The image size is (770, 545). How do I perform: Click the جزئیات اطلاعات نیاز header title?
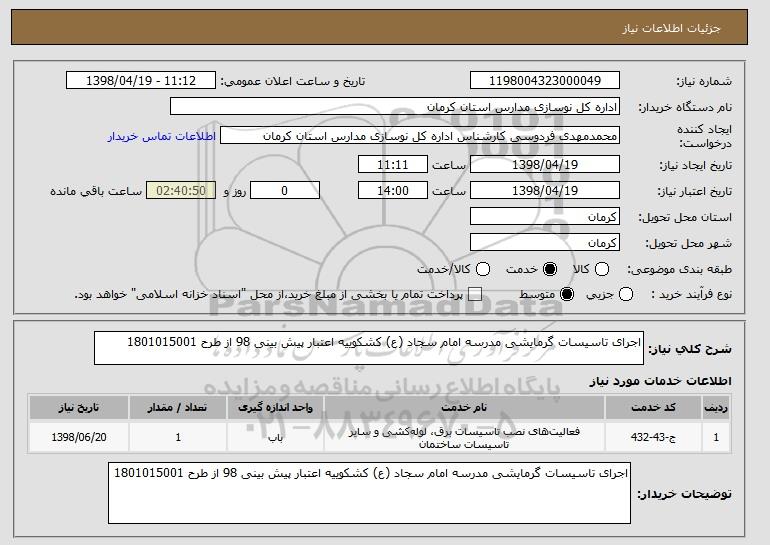pyautogui.click(x=671, y=28)
